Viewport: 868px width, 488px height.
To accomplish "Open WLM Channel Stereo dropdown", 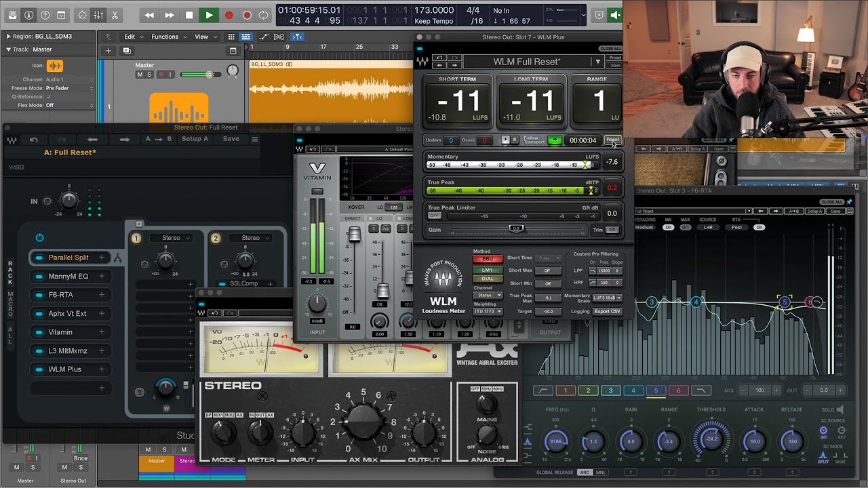I will [488, 296].
